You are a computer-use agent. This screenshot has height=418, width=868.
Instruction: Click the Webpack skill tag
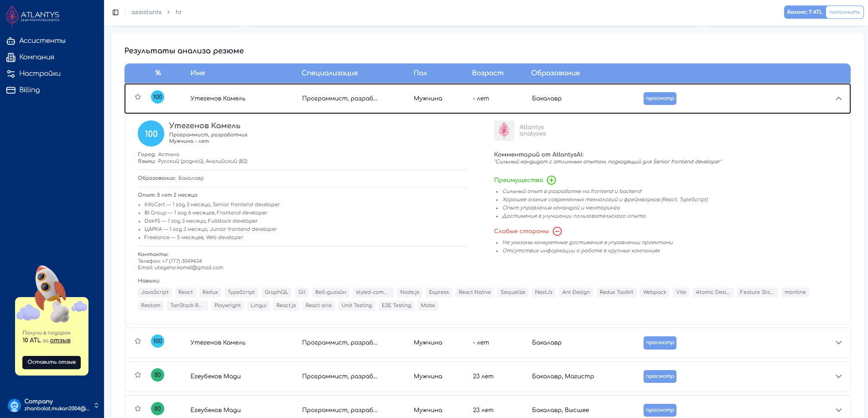655,293
